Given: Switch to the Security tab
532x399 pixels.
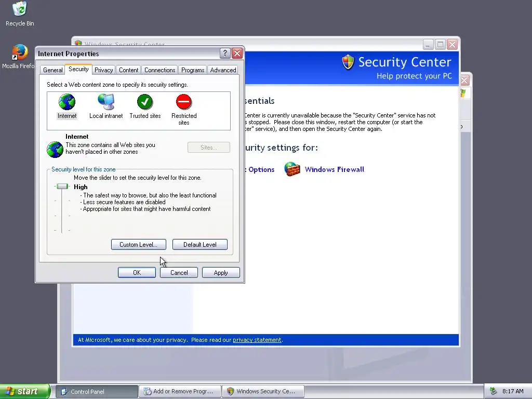Looking at the screenshot, I should (x=78, y=69).
